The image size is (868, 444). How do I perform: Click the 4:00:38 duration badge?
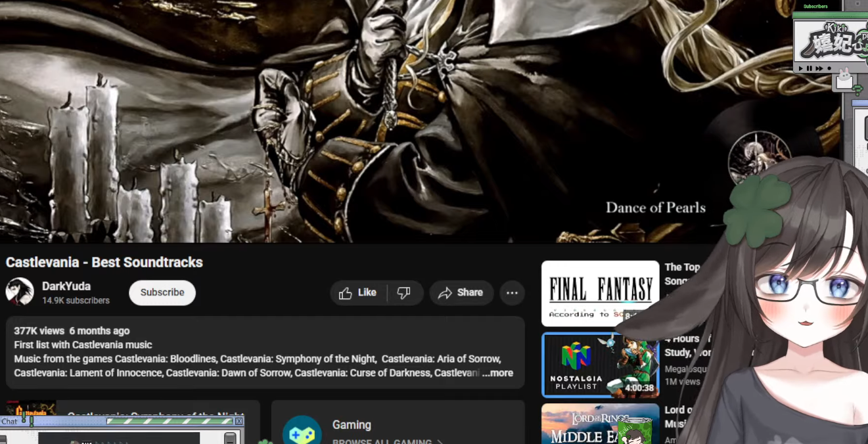639,388
